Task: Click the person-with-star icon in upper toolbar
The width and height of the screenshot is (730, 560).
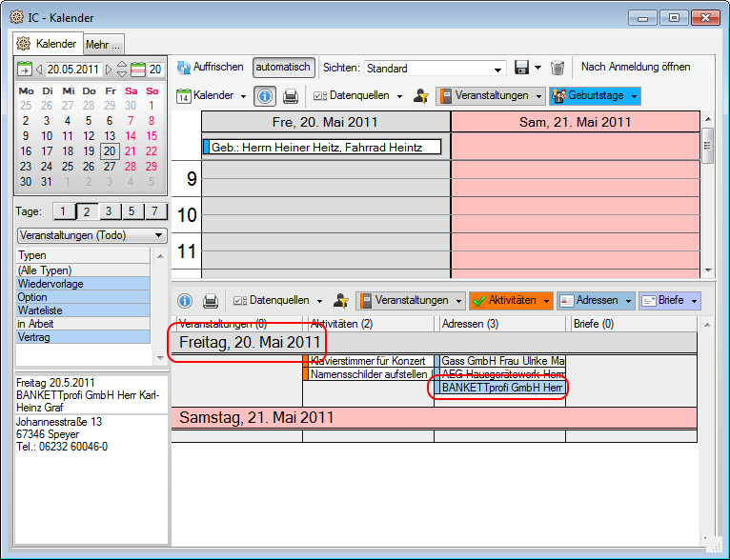Action: tap(420, 96)
